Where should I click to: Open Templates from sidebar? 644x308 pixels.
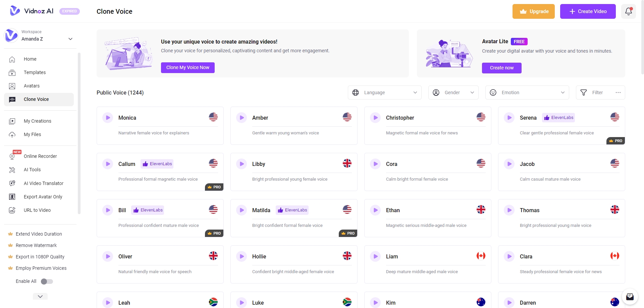39,72
